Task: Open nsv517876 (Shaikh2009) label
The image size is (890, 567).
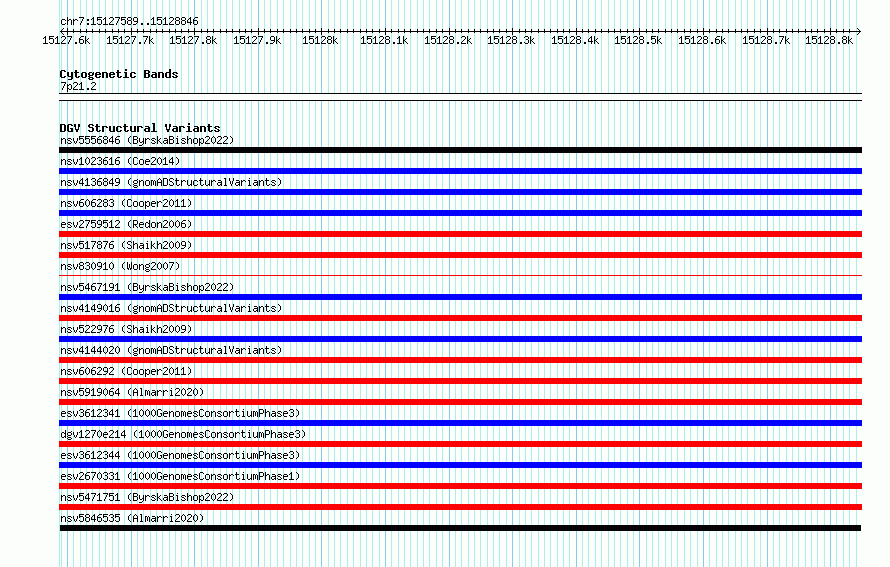Action: 126,245
